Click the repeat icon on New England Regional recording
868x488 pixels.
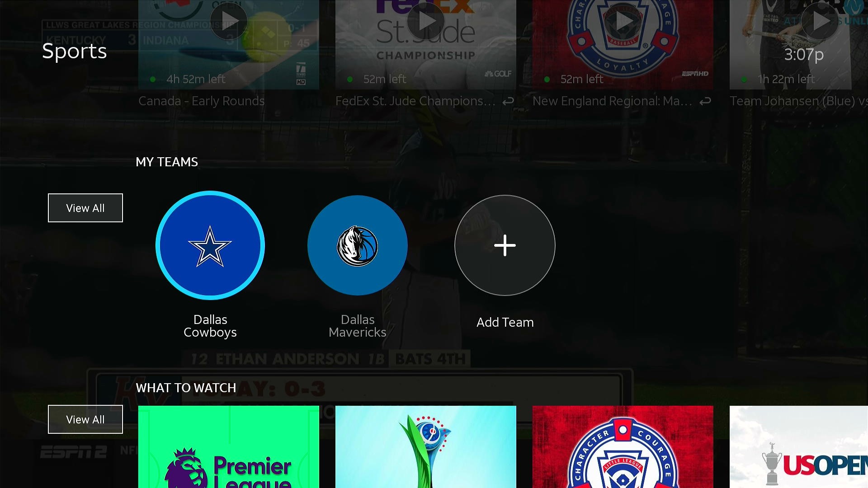click(x=705, y=101)
